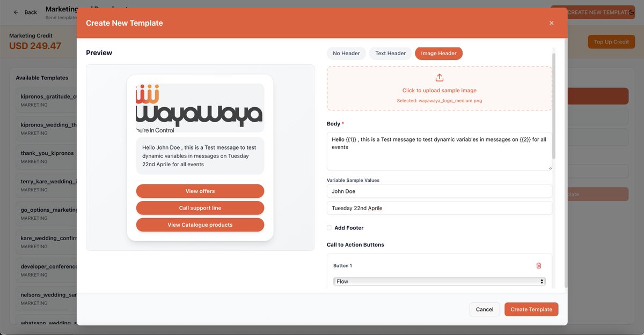Screen dimensions: 644x335
Task: Click the Selected: wayawaya_logo_medium.png filename
Action: (x=440, y=100)
